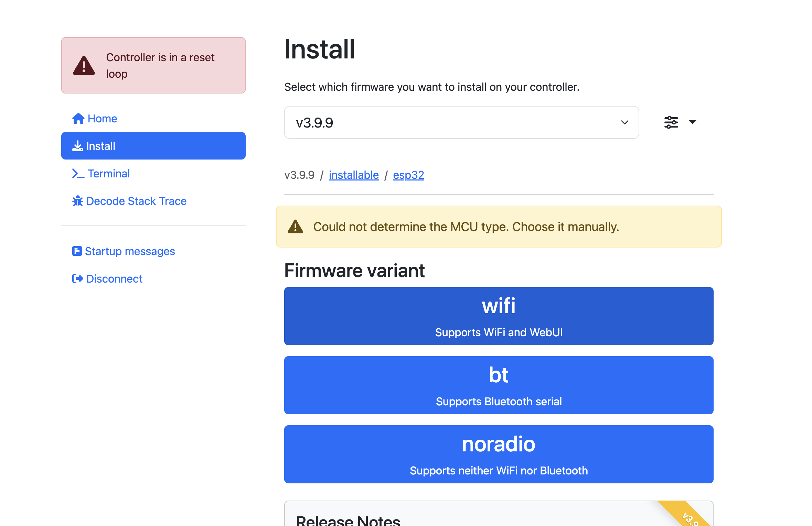Click the Decode Stack Trace bug icon
This screenshot has height=526, width=812.
tap(77, 201)
